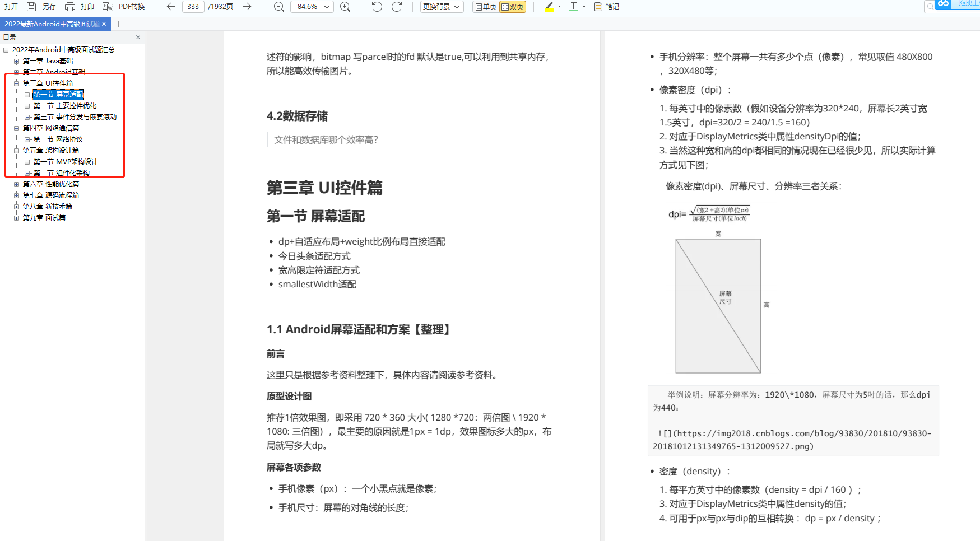Open outline entry 第八章 新技术篇

[48, 207]
